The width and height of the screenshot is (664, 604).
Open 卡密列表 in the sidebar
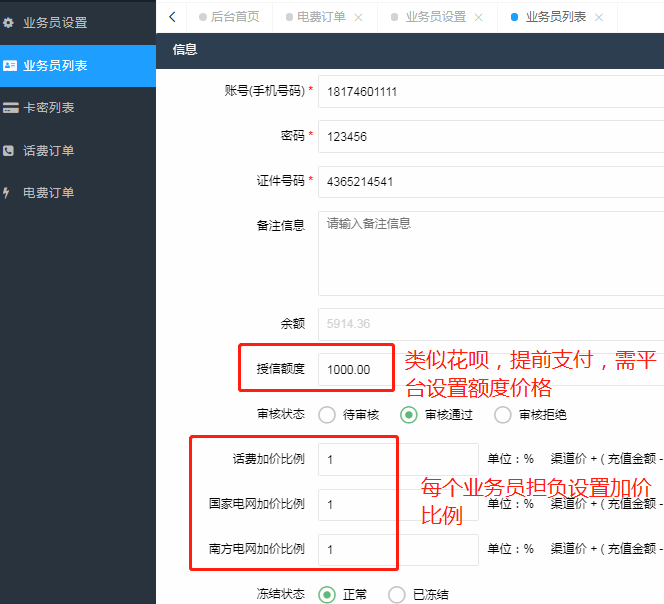click(x=78, y=108)
